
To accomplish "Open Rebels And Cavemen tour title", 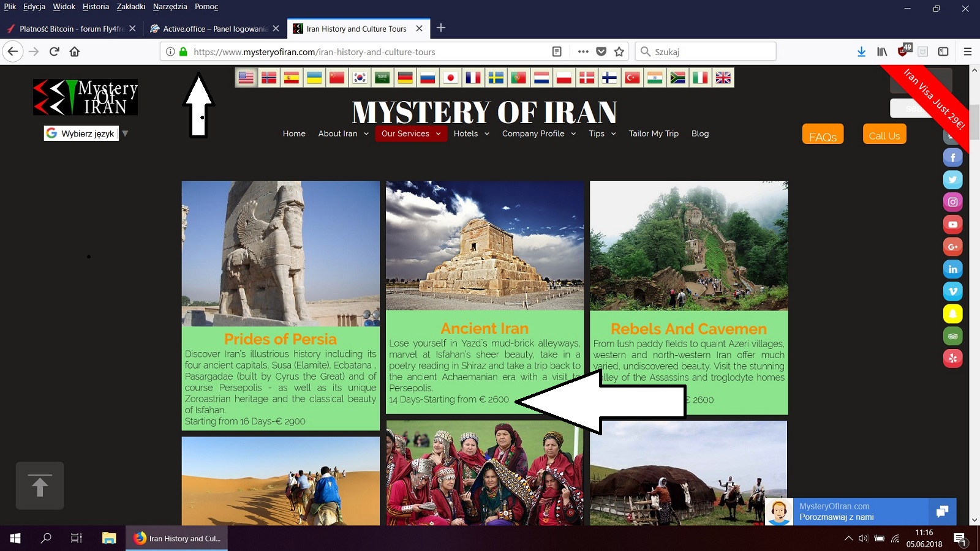I will coord(688,329).
